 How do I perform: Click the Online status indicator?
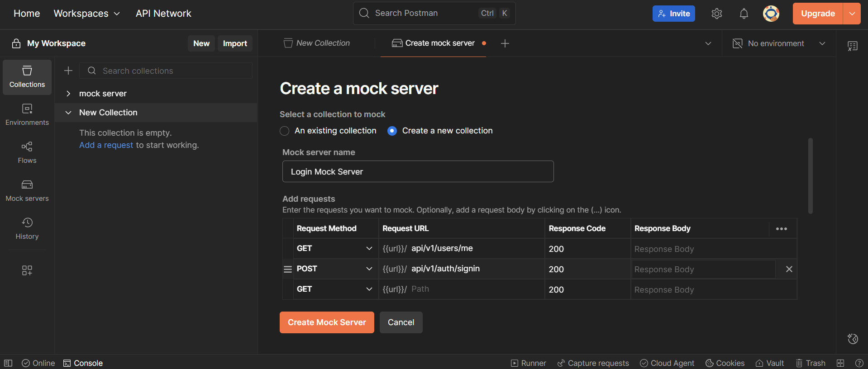pos(38,363)
